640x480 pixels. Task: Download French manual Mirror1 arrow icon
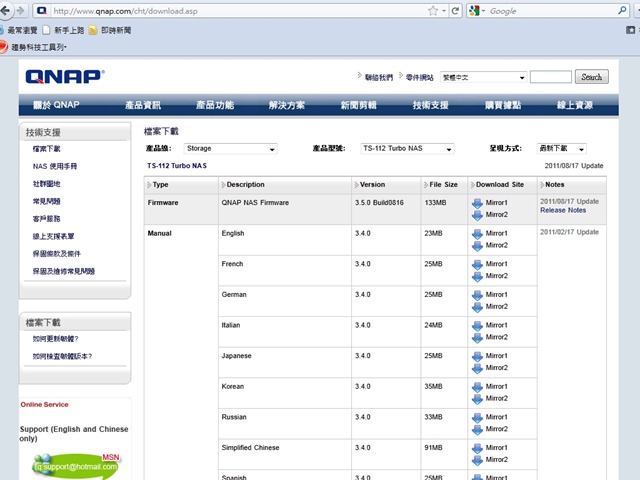[477, 264]
